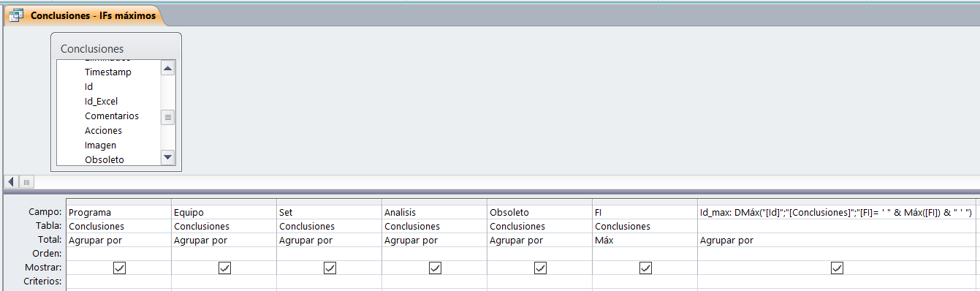Click the field list scroll down arrow
Viewport: 980px width, 291px height.
point(167,156)
